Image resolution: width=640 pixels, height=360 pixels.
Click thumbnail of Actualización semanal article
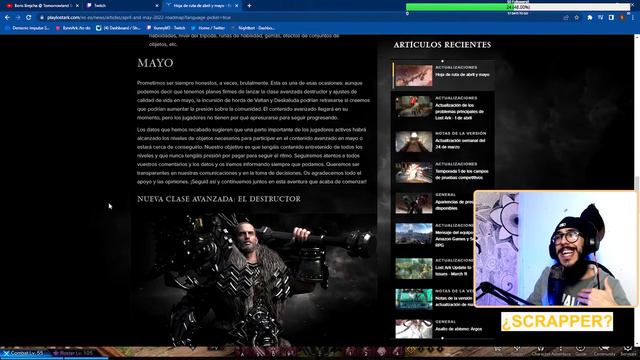(413, 142)
